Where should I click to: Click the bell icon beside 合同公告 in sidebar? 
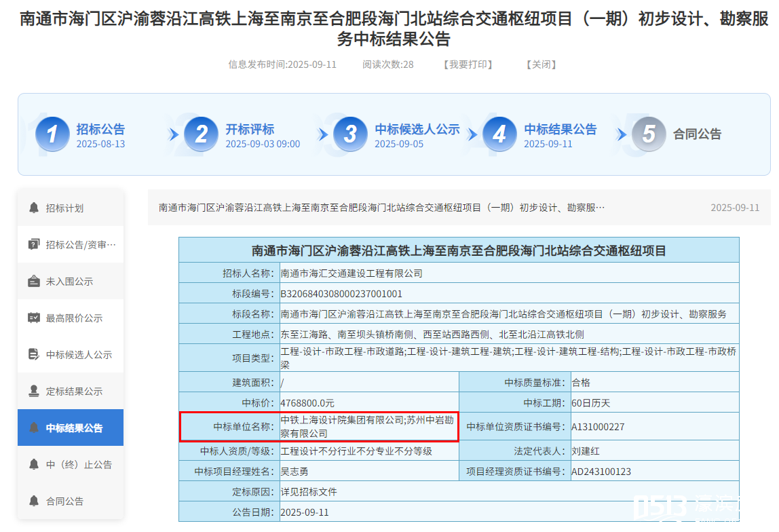[34, 501]
